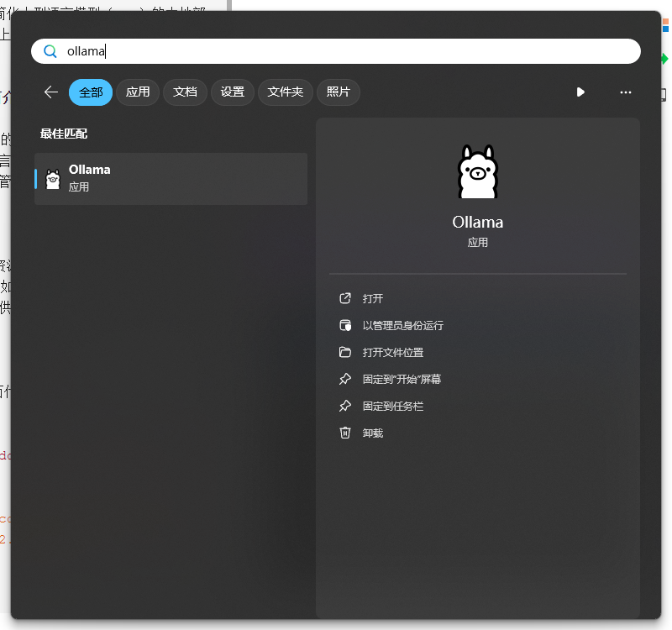This screenshot has height=630, width=672.
Task: Click the Ollama title in preview pane
Action: 478,223
